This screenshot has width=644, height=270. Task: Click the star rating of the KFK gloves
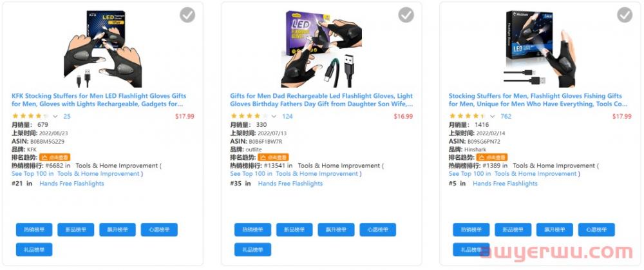point(30,117)
